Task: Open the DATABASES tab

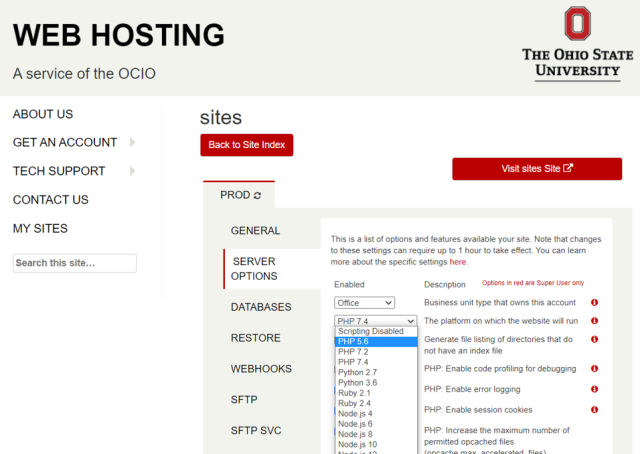Action: tap(261, 307)
